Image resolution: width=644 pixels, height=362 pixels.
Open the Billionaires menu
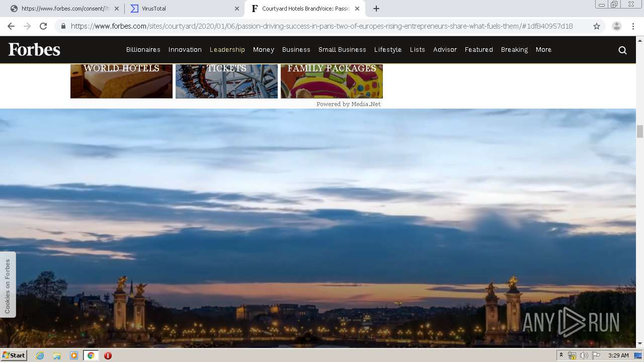143,50
